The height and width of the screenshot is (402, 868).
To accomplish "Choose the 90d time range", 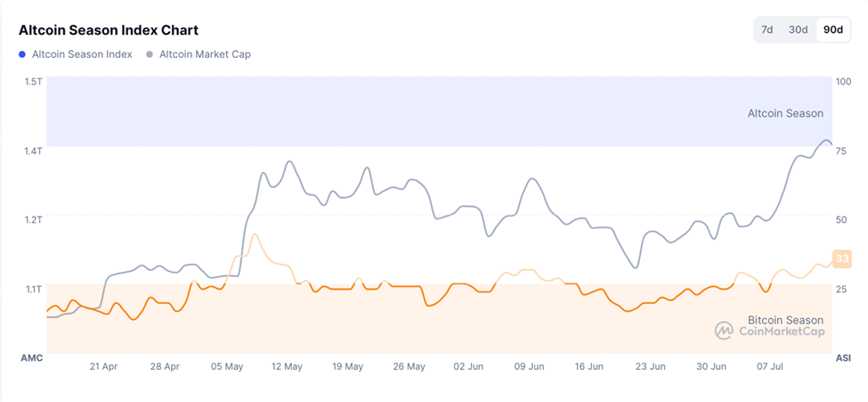I will (x=832, y=29).
